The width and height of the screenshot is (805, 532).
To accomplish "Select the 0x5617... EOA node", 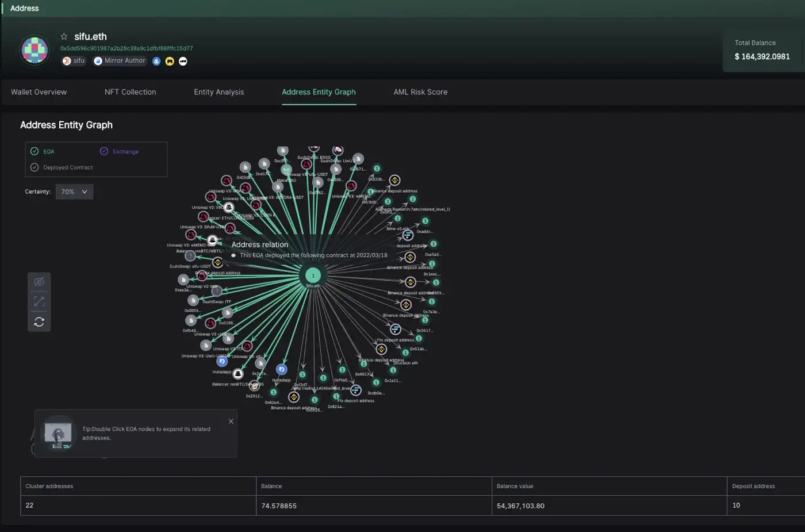I will pyautogui.click(x=425, y=320).
